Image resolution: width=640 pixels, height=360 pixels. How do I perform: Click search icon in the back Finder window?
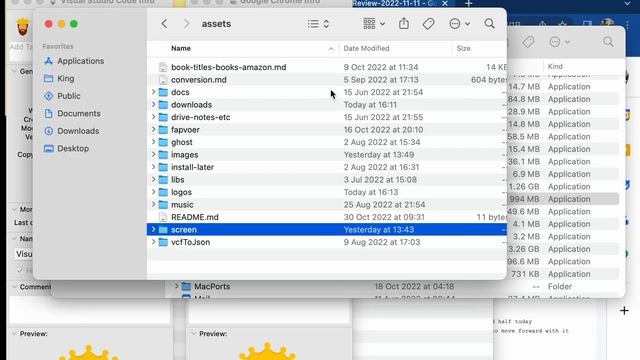point(608,42)
